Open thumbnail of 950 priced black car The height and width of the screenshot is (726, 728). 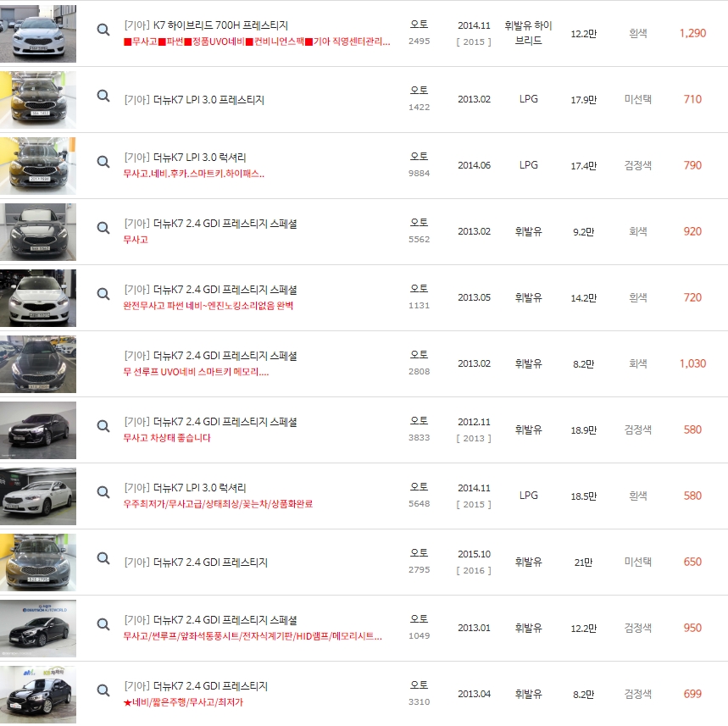(x=38, y=628)
